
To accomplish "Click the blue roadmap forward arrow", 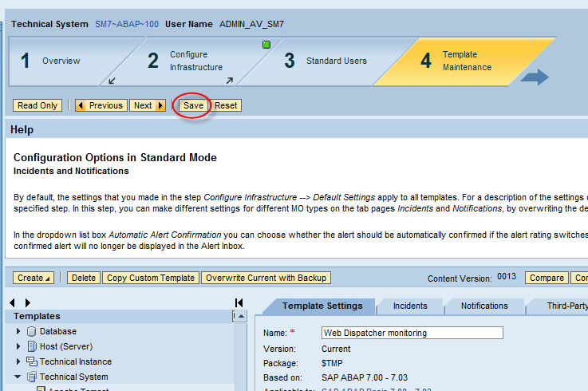I will pos(535,77).
